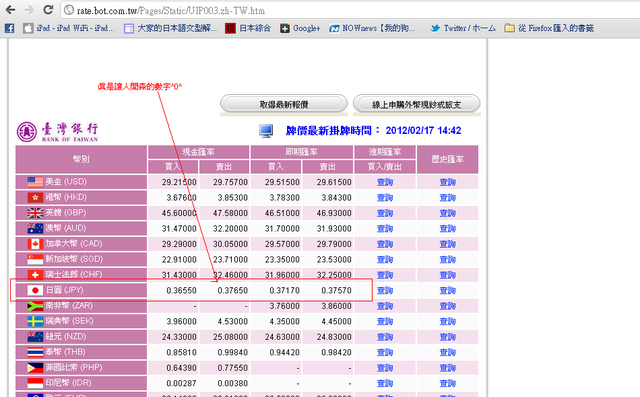Select JPY cash buying rate 0.36550

181,291
